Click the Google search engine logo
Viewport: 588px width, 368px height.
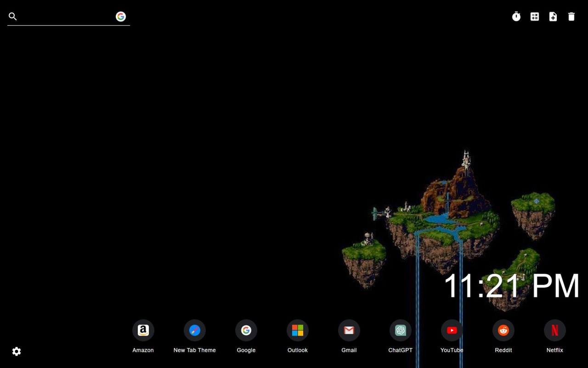121,17
